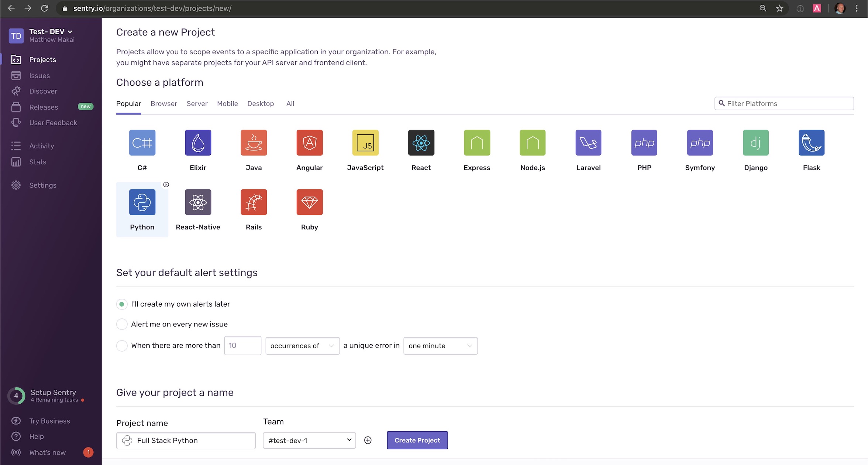Open Try Business link in sidebar
The height and width of the screenshot is (465, 868).
pos(49,421)
